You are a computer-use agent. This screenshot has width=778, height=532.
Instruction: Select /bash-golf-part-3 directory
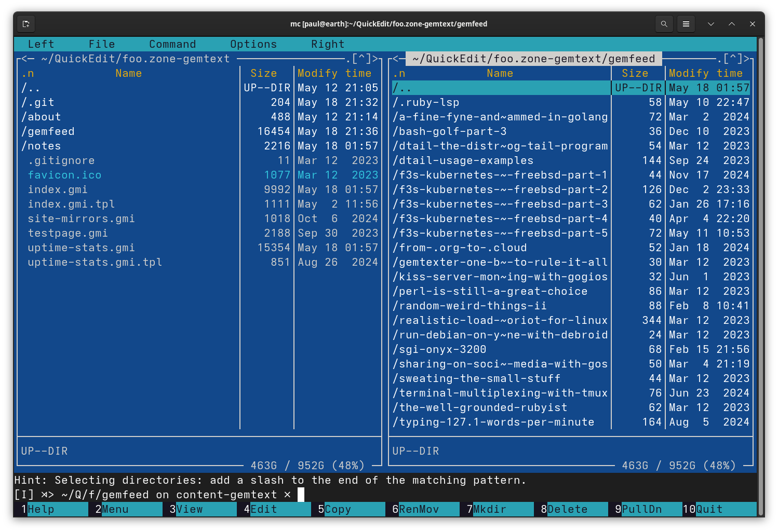(x=571, y=131)
